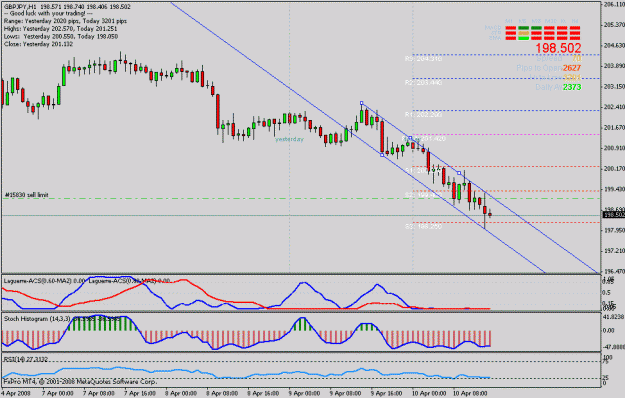Click the '7 Apr 08:00' time axis label
Viewport: 625px width, 398px height.
[x=99, y=393]
